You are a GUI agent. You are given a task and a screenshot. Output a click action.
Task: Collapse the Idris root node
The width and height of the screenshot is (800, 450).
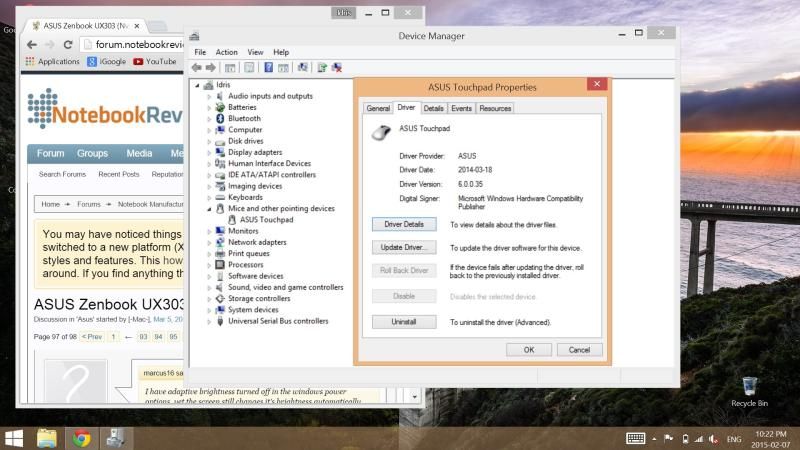[x=197, y=85]
